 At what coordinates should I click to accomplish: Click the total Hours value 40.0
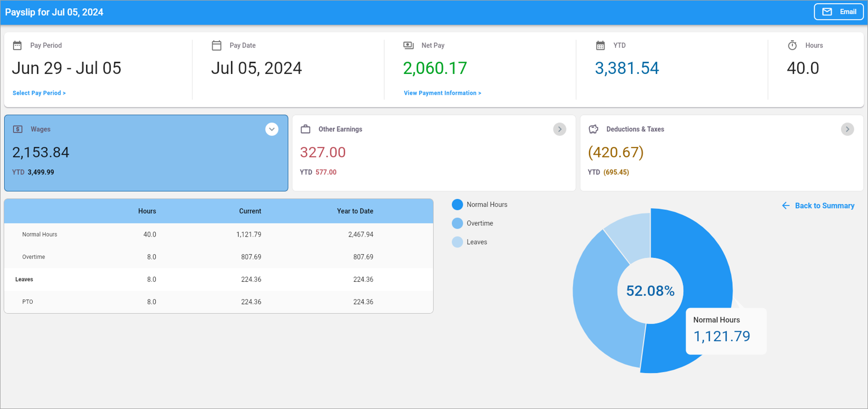(x=803, y=68)
